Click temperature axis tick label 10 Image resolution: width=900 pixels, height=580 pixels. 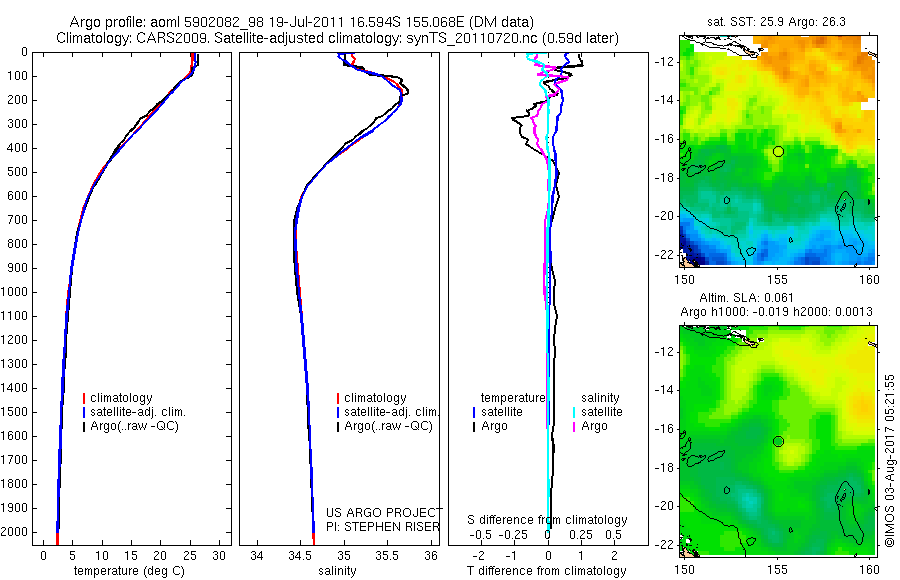click(x=102, y=556)
